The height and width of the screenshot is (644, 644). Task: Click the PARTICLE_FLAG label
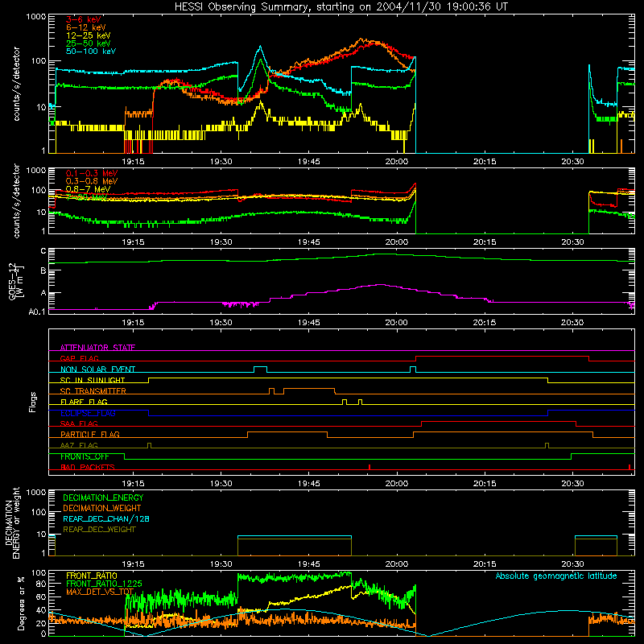point(90,435)
